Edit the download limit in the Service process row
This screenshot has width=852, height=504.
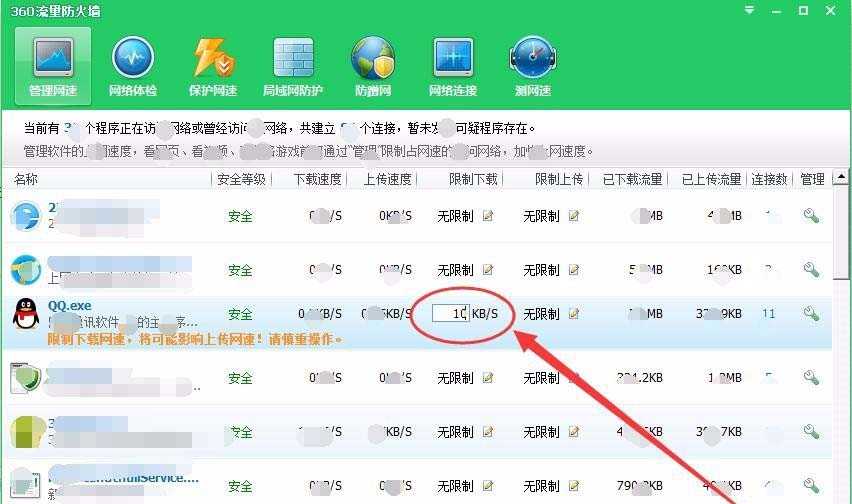[488, 486]
